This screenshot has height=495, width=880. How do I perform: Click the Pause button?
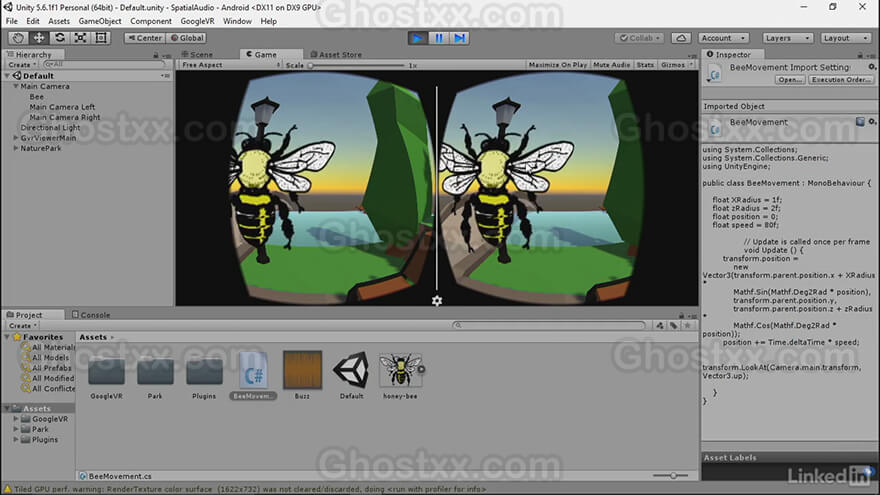[438, 38]
